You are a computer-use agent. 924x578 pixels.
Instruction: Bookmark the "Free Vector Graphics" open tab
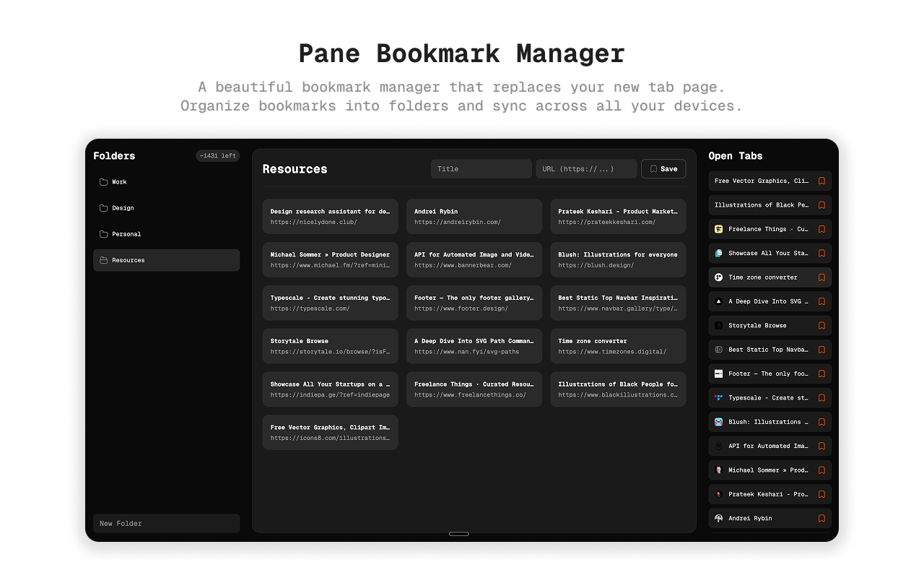point(821,181)
